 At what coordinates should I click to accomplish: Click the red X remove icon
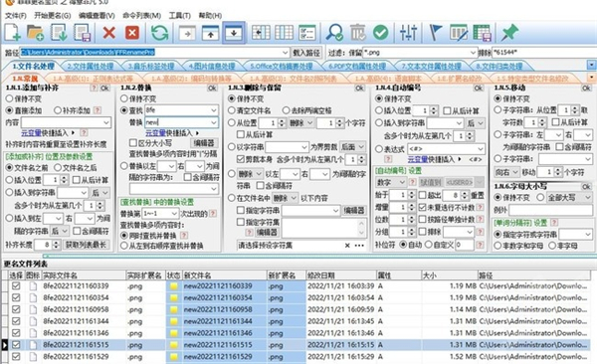[108, 33]
